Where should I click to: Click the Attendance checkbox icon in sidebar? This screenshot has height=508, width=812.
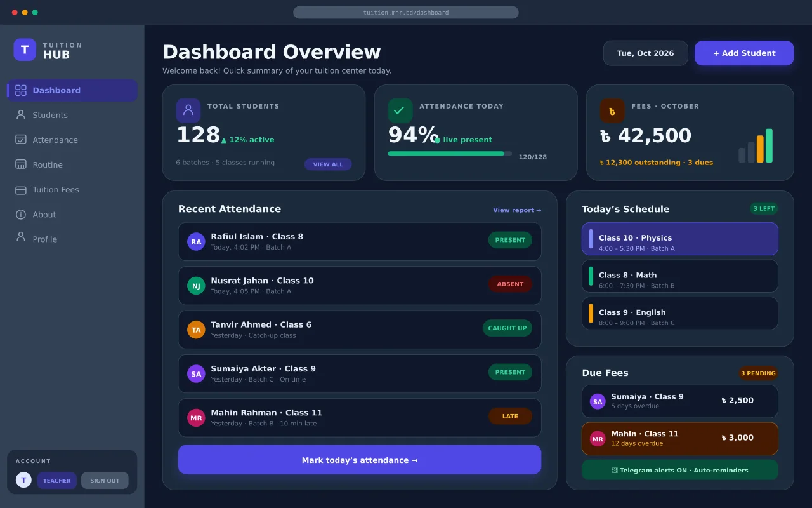21,140
